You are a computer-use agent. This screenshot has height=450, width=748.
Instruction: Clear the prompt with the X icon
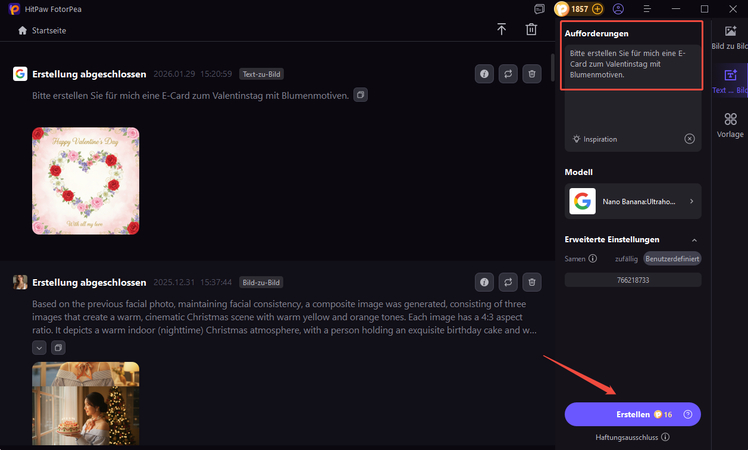[x=689, y=139]
